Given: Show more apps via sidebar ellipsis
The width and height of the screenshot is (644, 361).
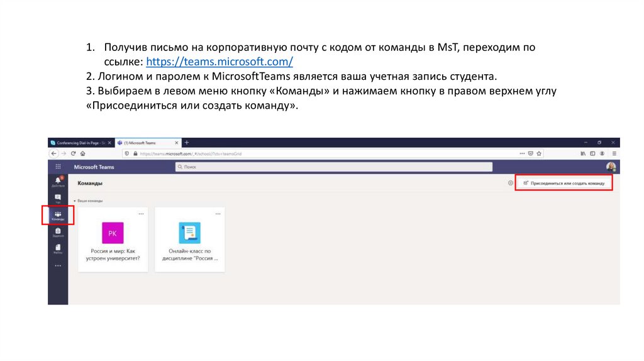Looking at the screenshot, I should [58, 266].
